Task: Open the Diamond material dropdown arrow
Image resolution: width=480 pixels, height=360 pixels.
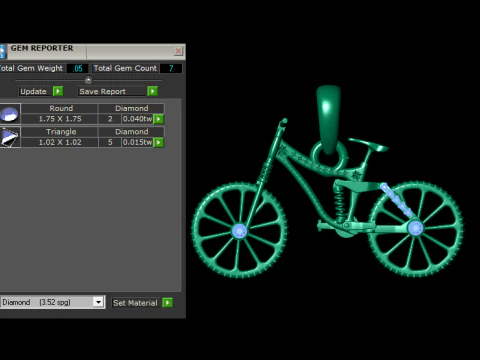Action: point(98,302)
